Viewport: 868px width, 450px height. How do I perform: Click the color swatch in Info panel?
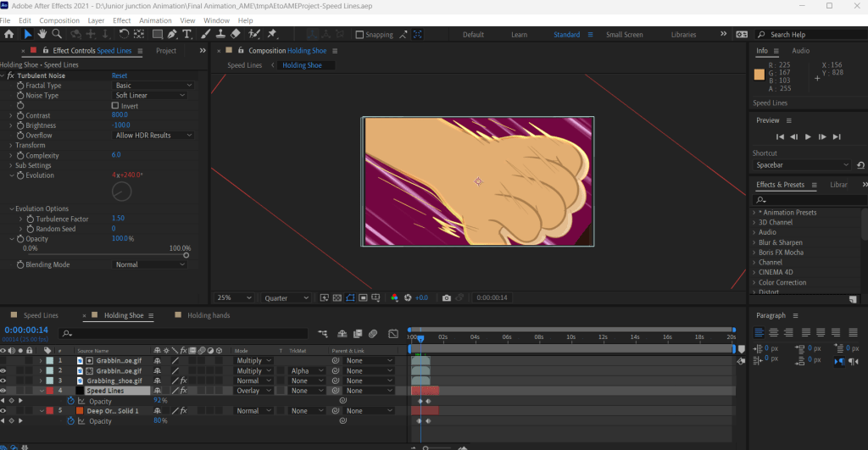click(759, 74)
